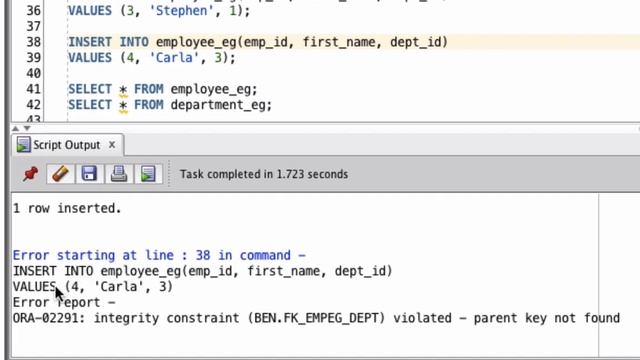The height and width of the screenshot is (360, 640).
Task: Click 'Task completed in 1.723 seconds' status
Action: pyautogui.click(x=264, y=174)
